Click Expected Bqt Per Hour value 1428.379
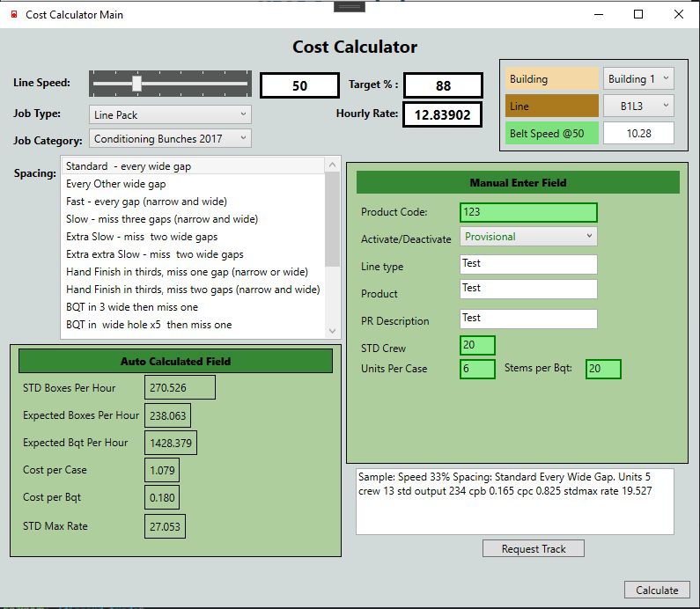 (171, 443)
